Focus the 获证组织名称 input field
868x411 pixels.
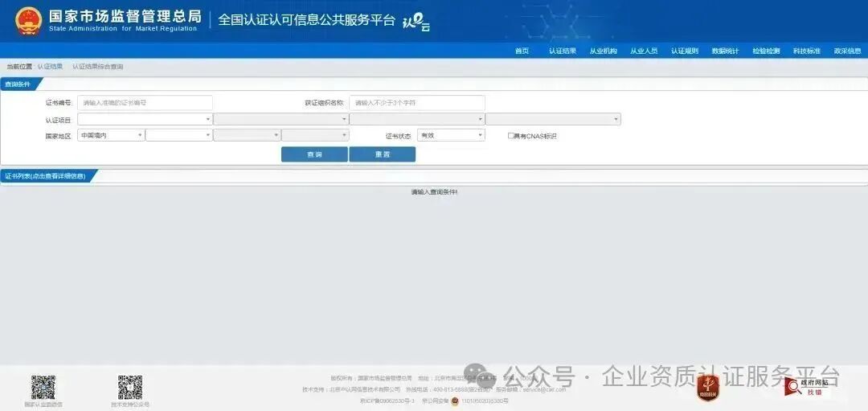click(x=417, y=103)
